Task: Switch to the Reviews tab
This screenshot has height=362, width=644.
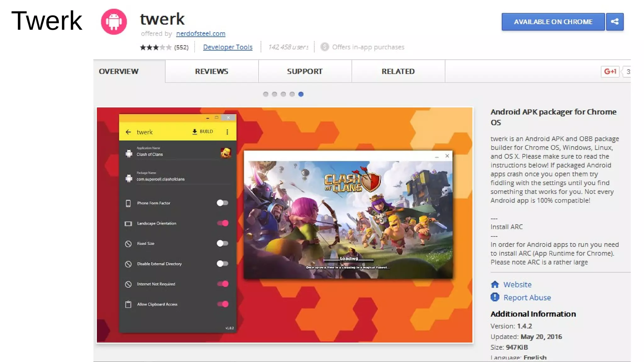Action: click(211, 71)
